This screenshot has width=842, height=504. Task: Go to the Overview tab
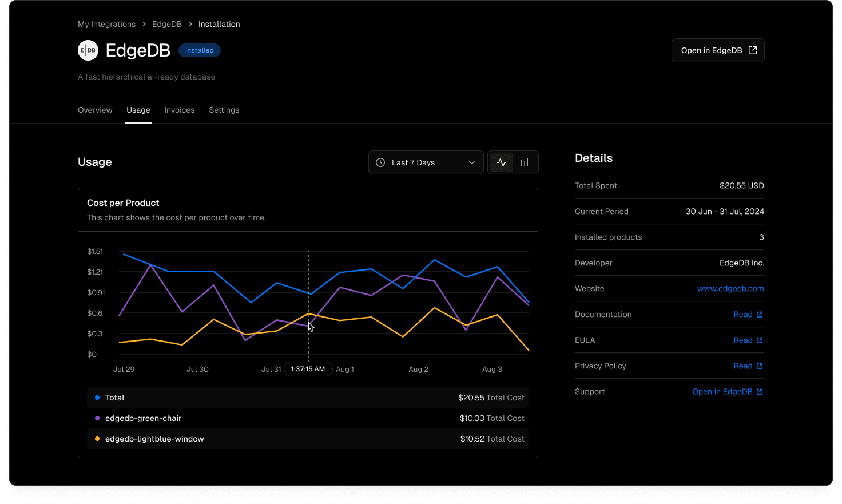coord(95,110)
